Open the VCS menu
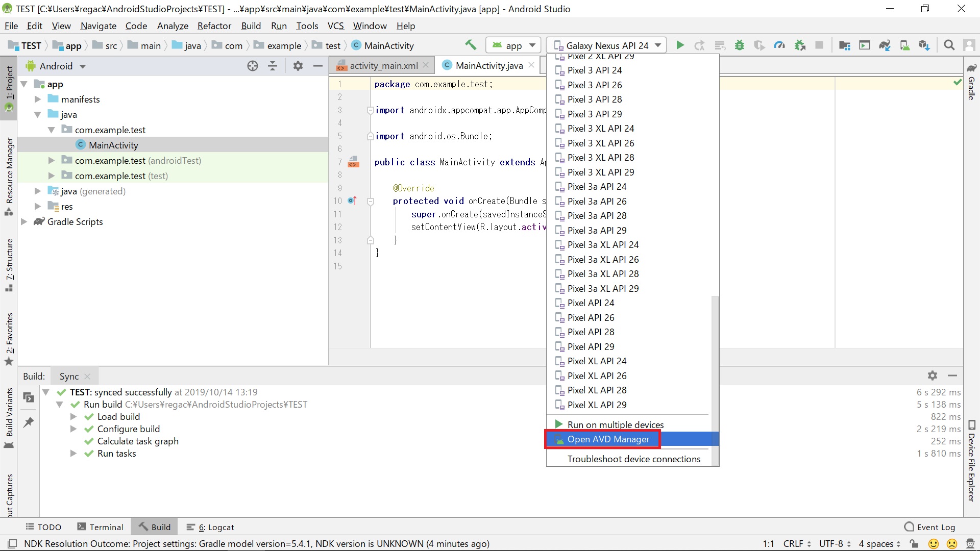Screen dimensions: 980x551 click(x=335, y=26)
